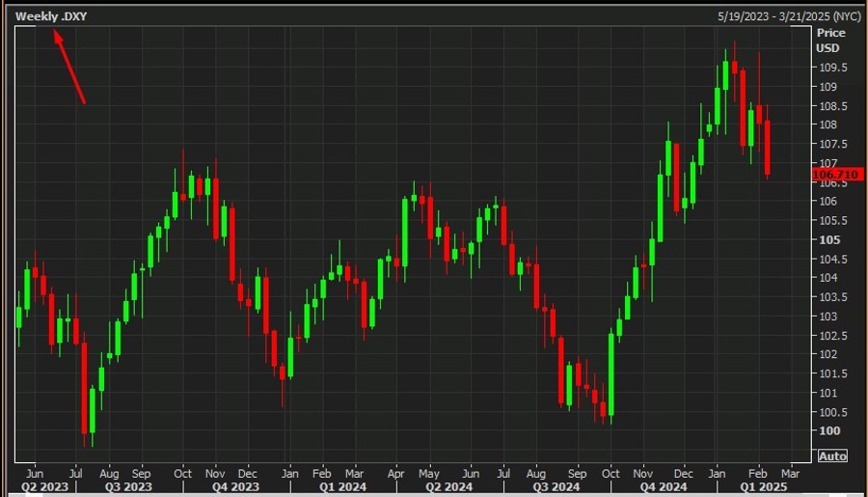Click the Q1 2025 quarter label
The image size is (868, 497).
pos(764,487)
